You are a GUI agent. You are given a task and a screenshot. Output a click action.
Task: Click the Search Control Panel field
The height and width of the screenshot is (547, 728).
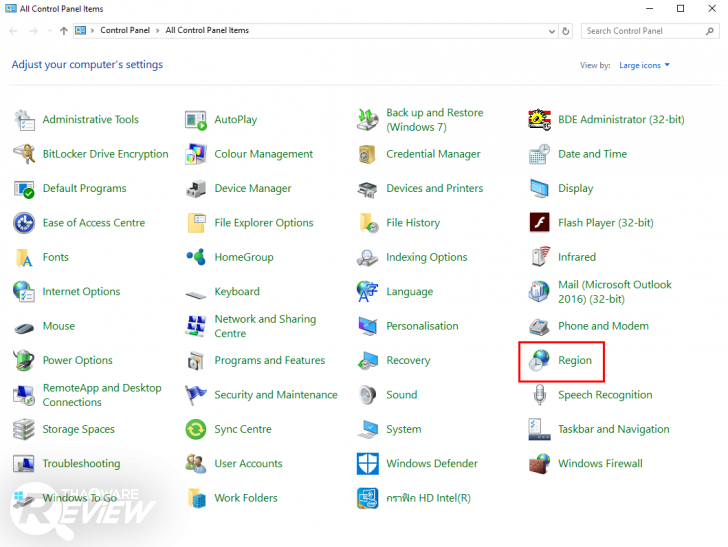tap(650, 31)
